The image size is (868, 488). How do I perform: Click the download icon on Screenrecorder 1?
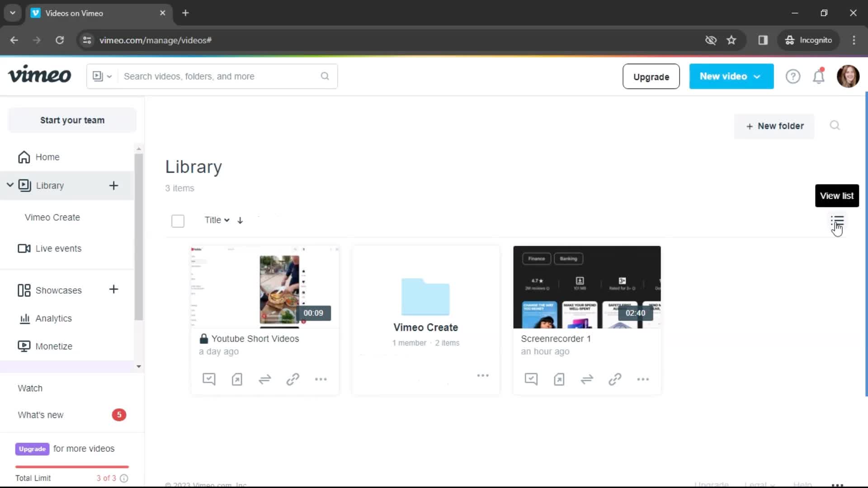tap(559, 379)
